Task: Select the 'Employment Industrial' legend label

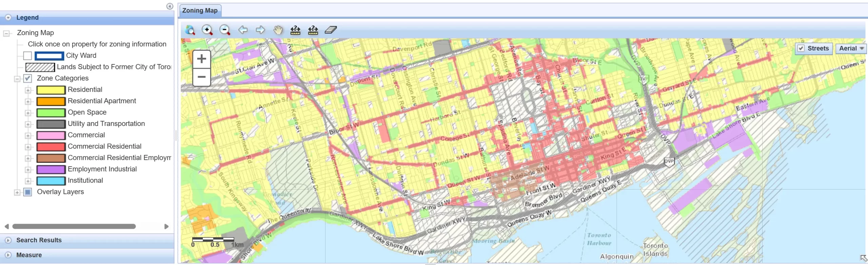Action: coord(102,169)
